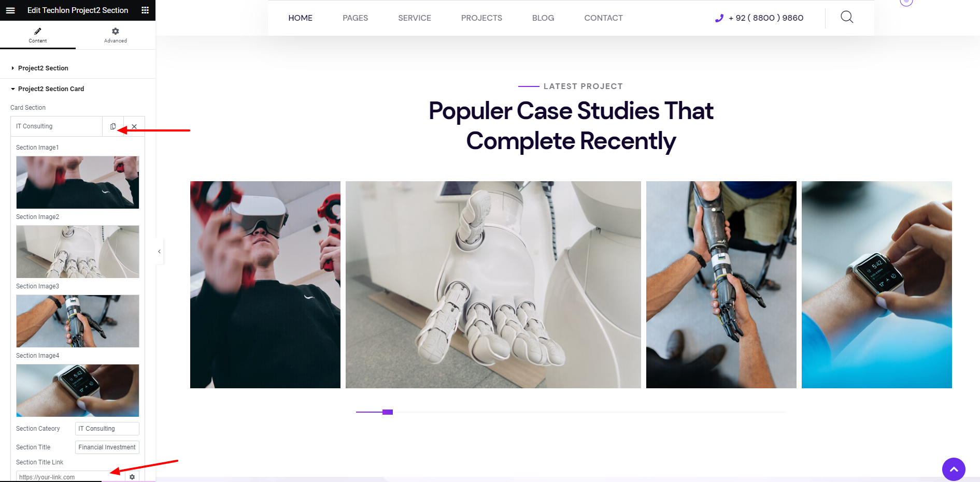Viewport: 980px width, 482px height.
Task: Open the CONTACT navigation link
Action: click(603, 18)
